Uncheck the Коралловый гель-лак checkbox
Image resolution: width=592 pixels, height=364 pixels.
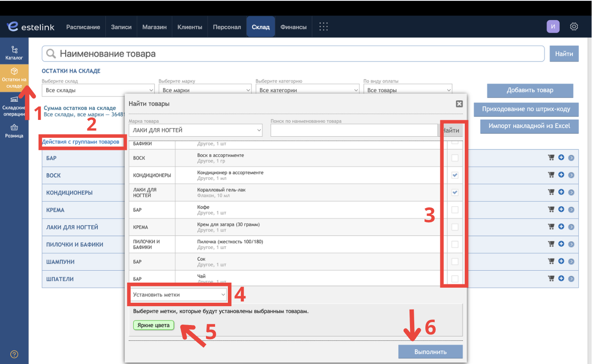click(455, 192)
